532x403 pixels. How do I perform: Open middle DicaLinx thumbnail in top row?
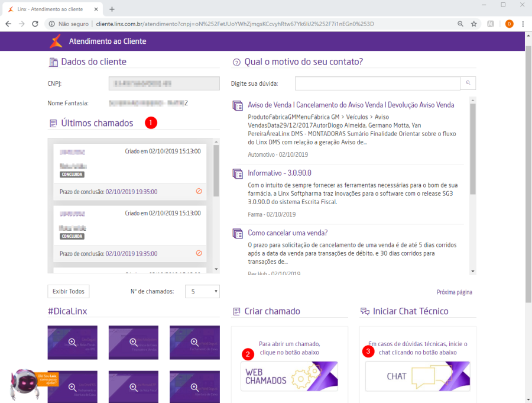pos(134,343)
